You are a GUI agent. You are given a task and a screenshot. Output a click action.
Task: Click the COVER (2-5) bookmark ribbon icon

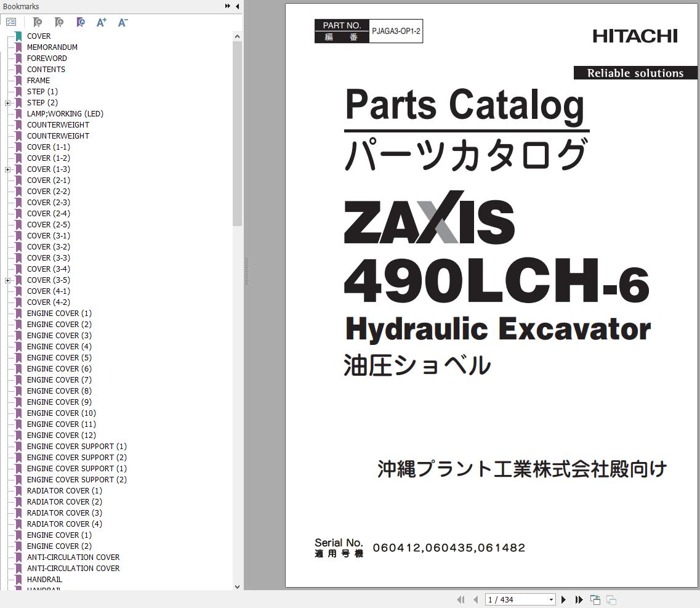coord(18,225)
